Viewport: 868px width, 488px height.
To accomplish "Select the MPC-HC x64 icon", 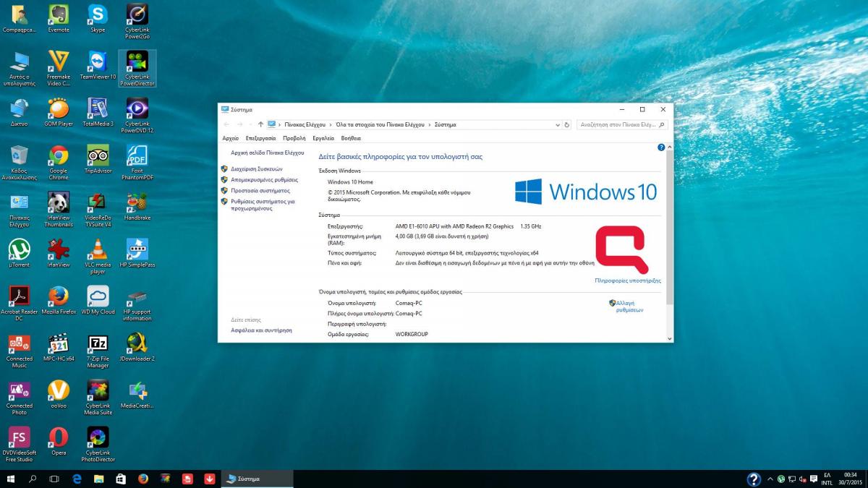I will tap(59, 347).
